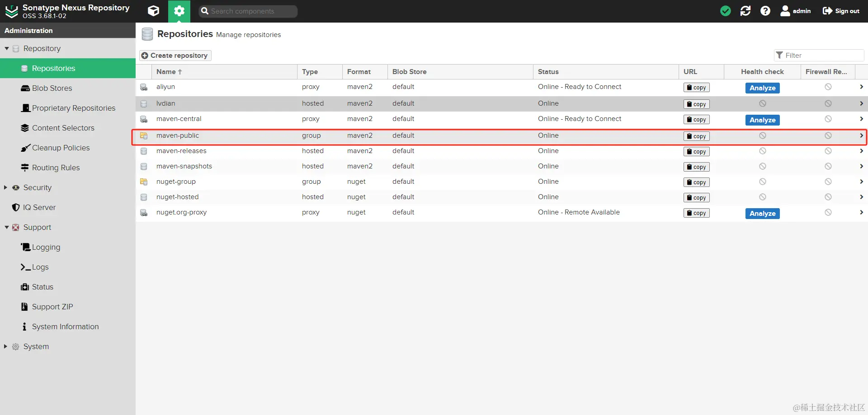The image size is (868, 415).
Task: Open aliyun row details arrow
Action: [x=861, y=87]
